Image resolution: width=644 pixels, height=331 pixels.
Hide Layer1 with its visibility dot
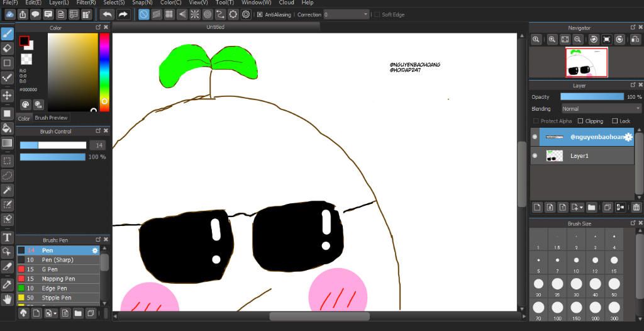tap(535, 155)
